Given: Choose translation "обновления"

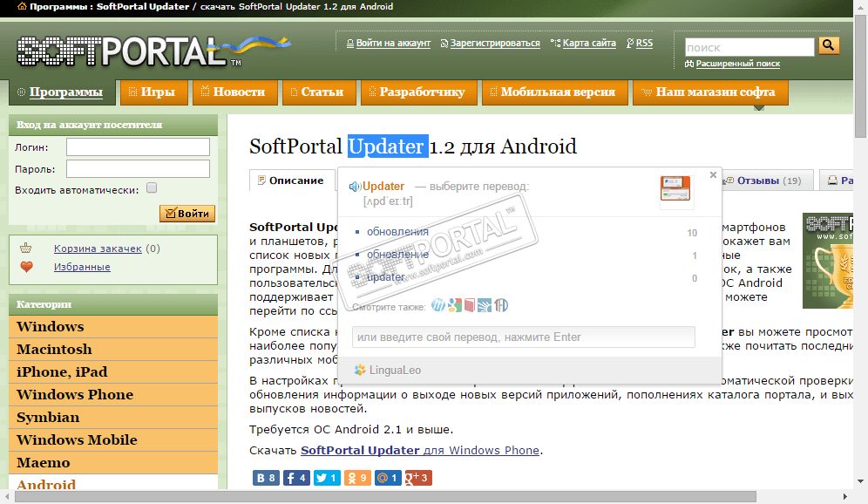Looking at the screenshot, I should 397,232.
